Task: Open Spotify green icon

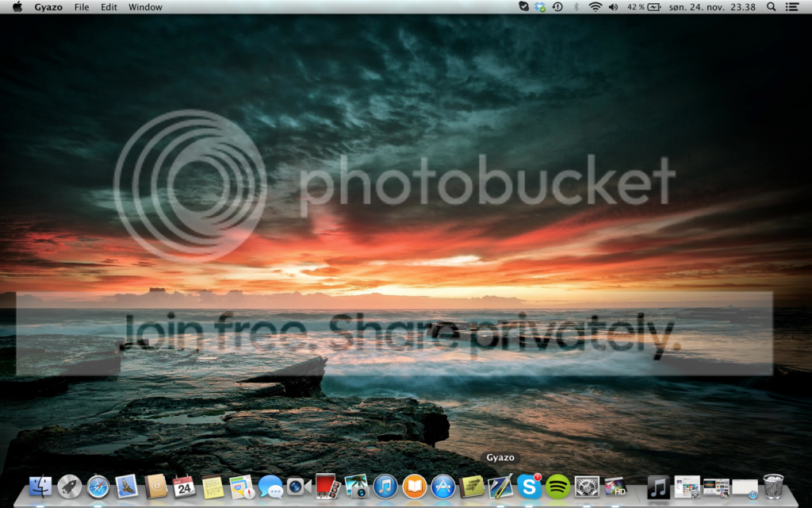Action: click(557, 487)
